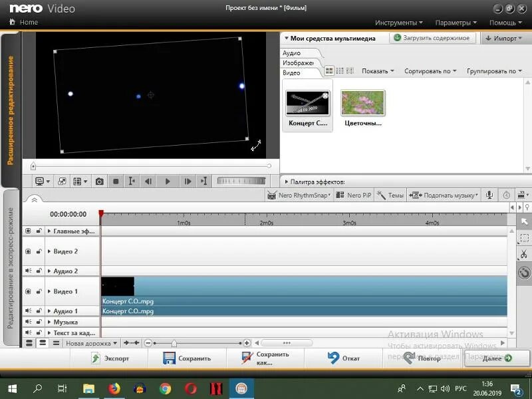Click Сохранить как... button
The width and height of the screenshot is (532, 399).
click(265, 358)
